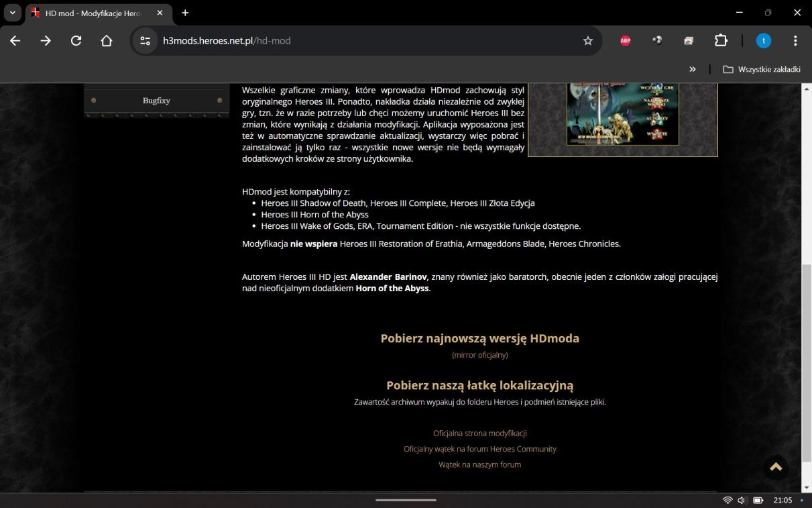Image resolution: width=812 pixels, height=508 pixels.
Task: Click the Adblock Plus extension icon
Action: pos(625,40)
